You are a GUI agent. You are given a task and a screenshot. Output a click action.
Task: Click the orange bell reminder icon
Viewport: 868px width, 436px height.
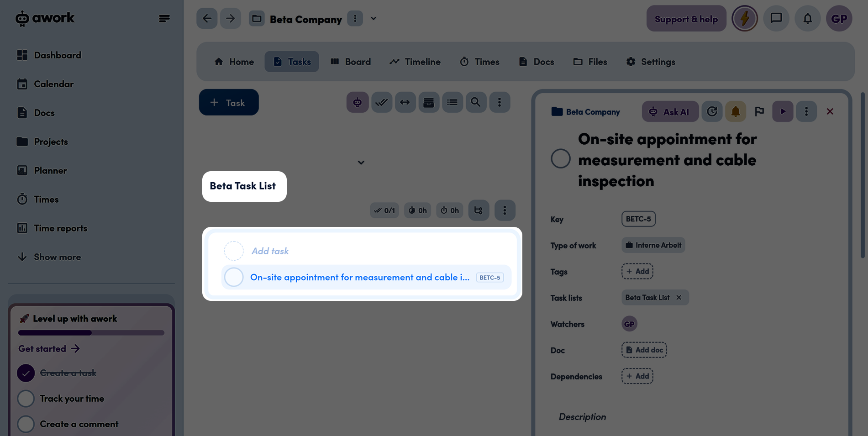(x=735, y=111)
